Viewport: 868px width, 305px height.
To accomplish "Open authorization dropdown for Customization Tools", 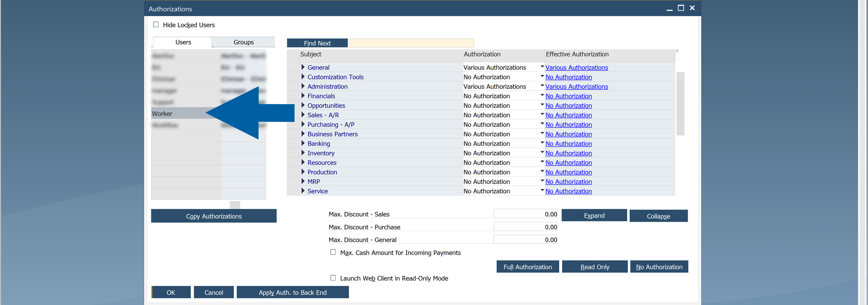I will pos(542,76).
